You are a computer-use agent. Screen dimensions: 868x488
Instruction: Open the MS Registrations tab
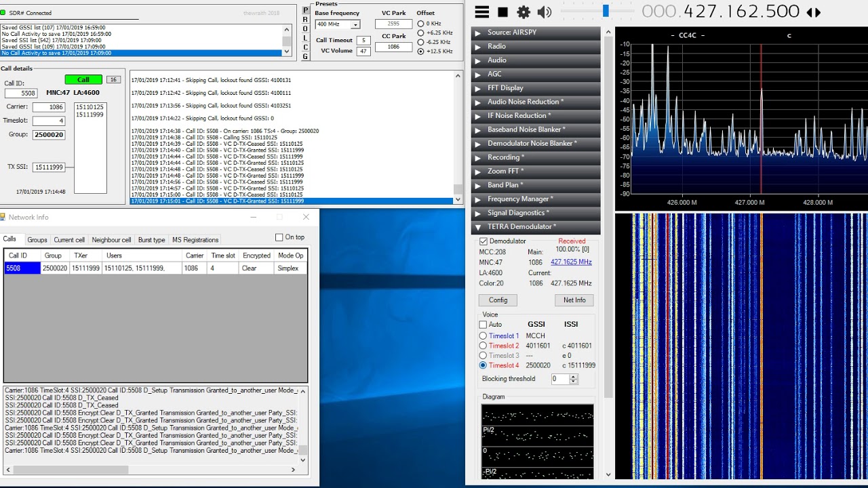(195, 240)
